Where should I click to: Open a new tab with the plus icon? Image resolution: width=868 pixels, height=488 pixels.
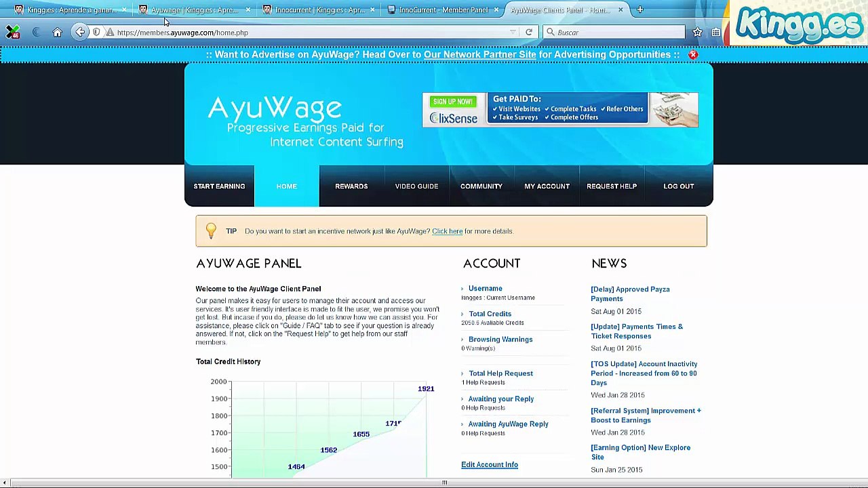tap(639, 9)
